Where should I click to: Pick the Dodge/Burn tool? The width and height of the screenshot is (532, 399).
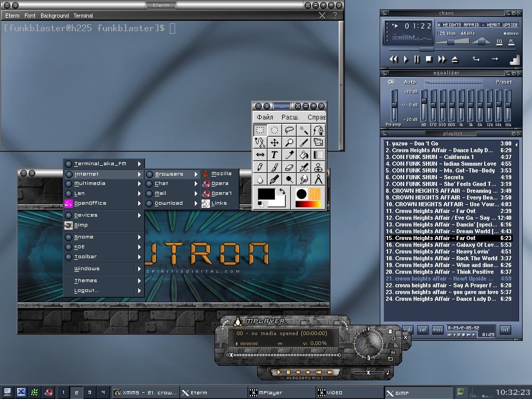point(289,179)
